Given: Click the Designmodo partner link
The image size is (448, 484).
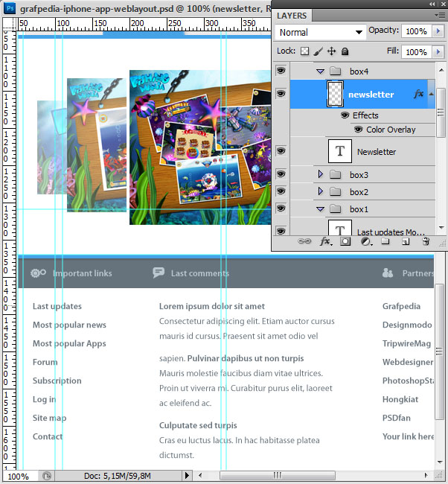Looking at the screenshot, I should click(407, 325).
